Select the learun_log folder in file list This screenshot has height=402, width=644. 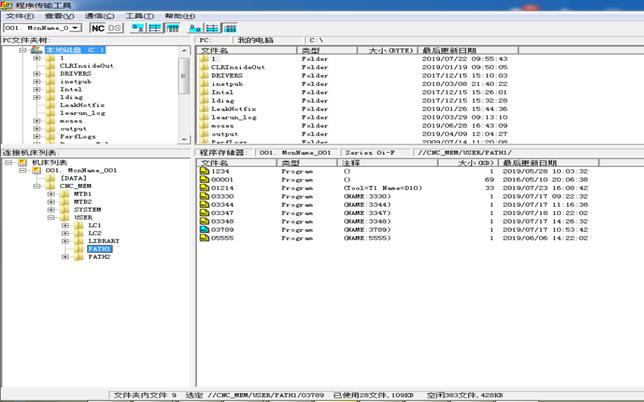tap(234, 117)
